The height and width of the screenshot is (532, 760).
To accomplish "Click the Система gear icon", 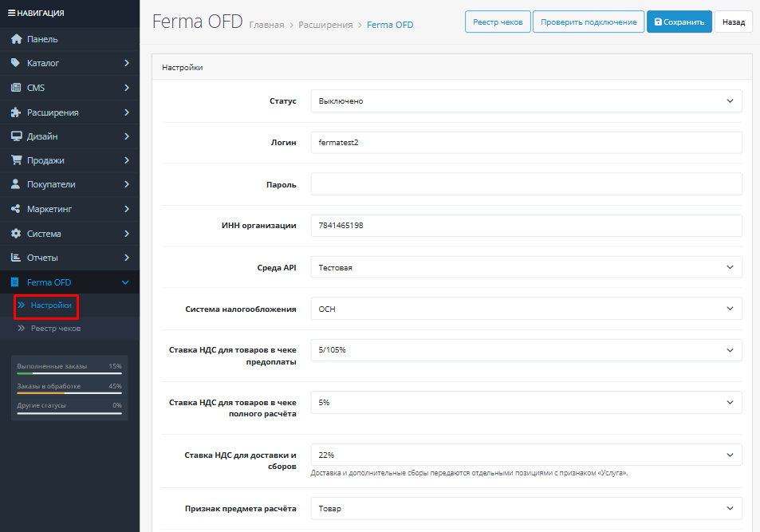I will [16, 233].
